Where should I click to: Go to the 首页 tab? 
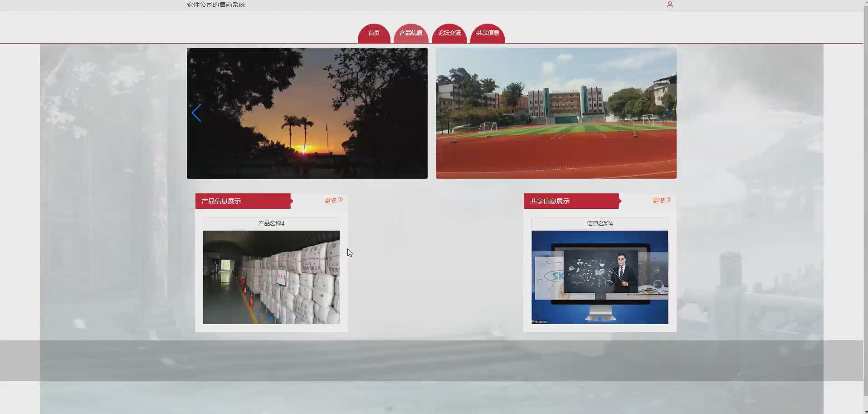pyautogui.click(x=374, y=33)
